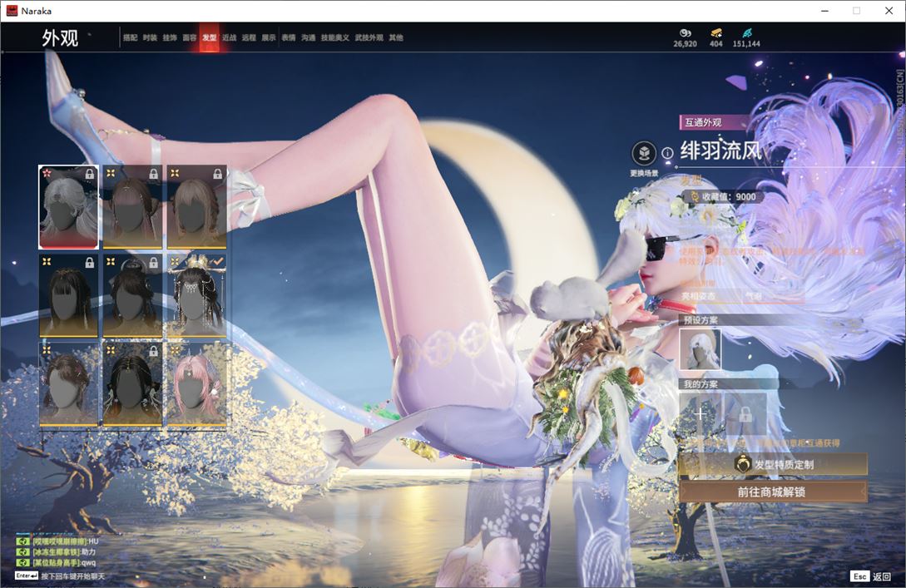Open the 搭配 tab

tap(130, 37)
